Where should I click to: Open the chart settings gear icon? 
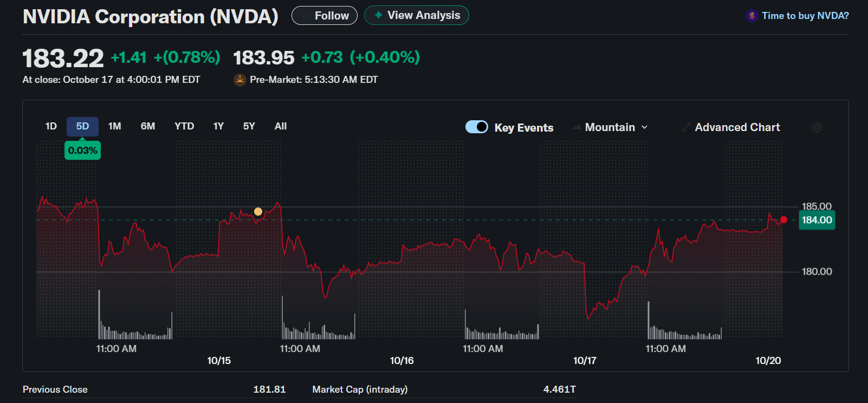coord(817,127)
